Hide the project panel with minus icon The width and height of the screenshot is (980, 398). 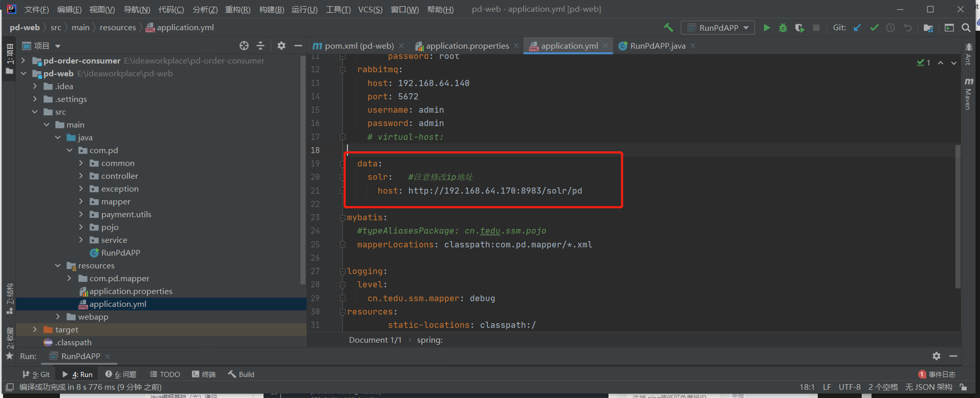(x=298, y=46)
